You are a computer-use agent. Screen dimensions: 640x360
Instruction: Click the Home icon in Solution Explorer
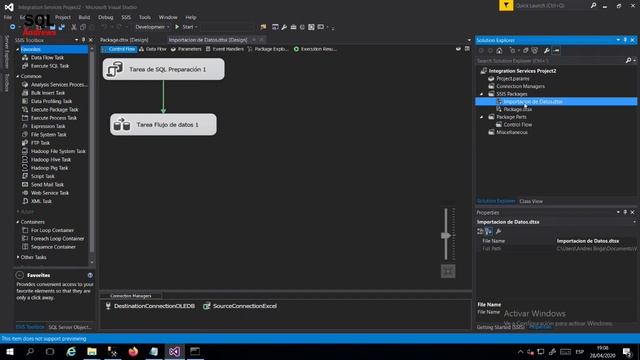pyautogui.click(x=499, y=51)
